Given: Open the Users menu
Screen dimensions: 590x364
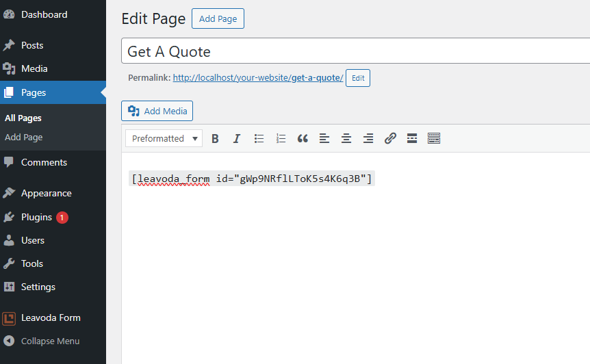Looking at the screenshot, I should coord(53,240).
